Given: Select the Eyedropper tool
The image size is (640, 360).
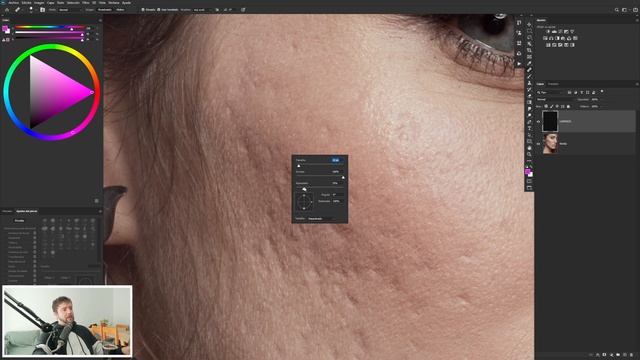Looking at the screenshot, I should tap(529, 63).
